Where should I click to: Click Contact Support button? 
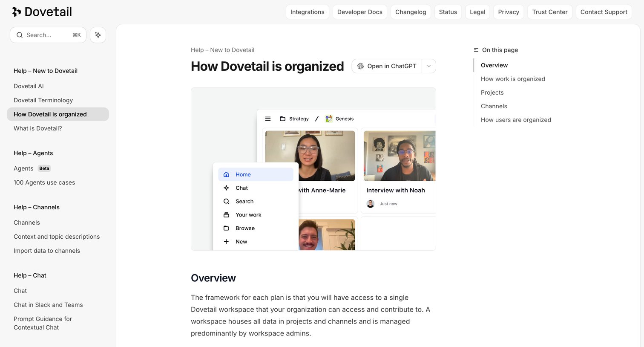pyautogui.click(x=604, y=12)
